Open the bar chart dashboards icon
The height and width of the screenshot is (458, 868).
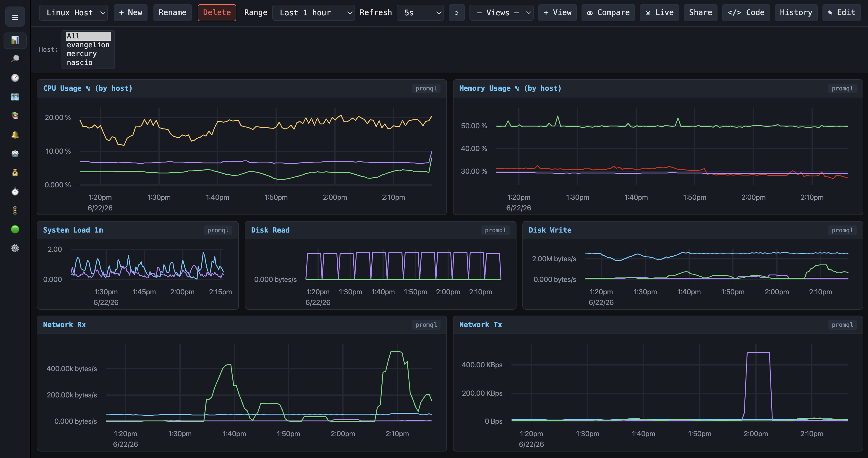(x=15, y=40)
